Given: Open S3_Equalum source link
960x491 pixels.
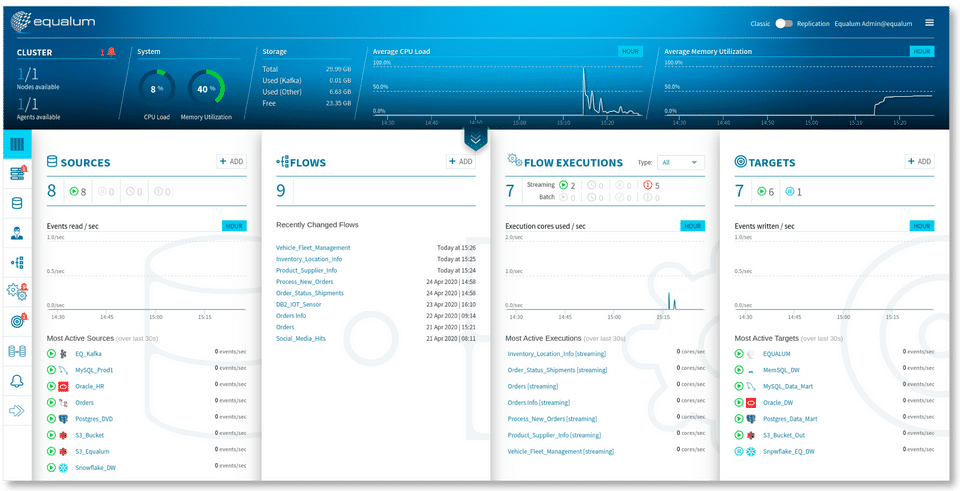Looking at the screenshot, I should [x=92, y=452].
